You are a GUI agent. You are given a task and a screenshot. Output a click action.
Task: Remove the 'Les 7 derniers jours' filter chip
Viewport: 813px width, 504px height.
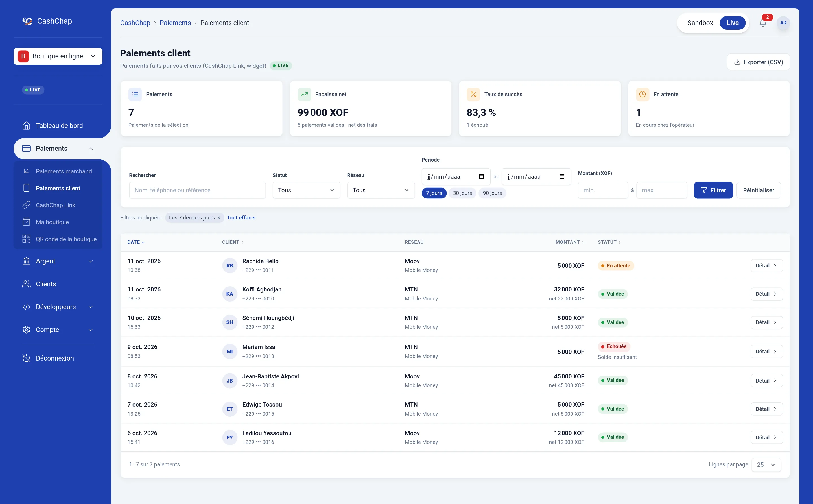click(219, 218)
